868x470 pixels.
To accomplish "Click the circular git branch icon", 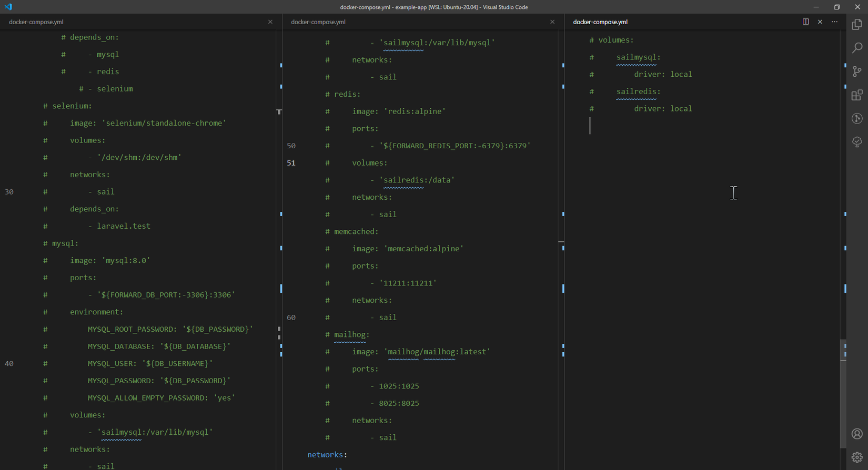I will (x=857, y=118).
